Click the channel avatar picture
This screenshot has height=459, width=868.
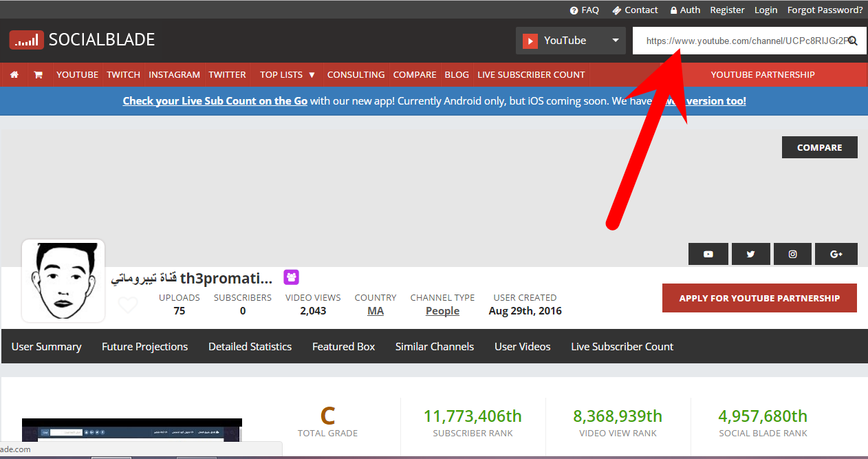[63, 281]
